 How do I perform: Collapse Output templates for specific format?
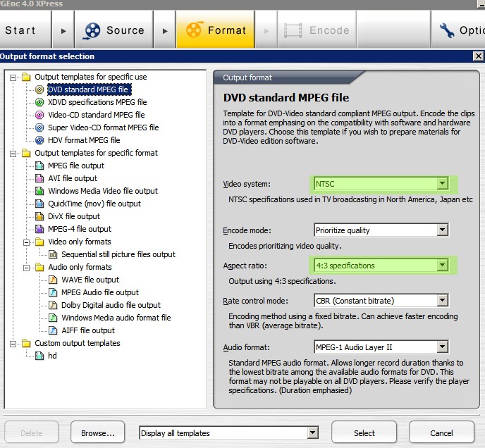click(x=13, y=154)
